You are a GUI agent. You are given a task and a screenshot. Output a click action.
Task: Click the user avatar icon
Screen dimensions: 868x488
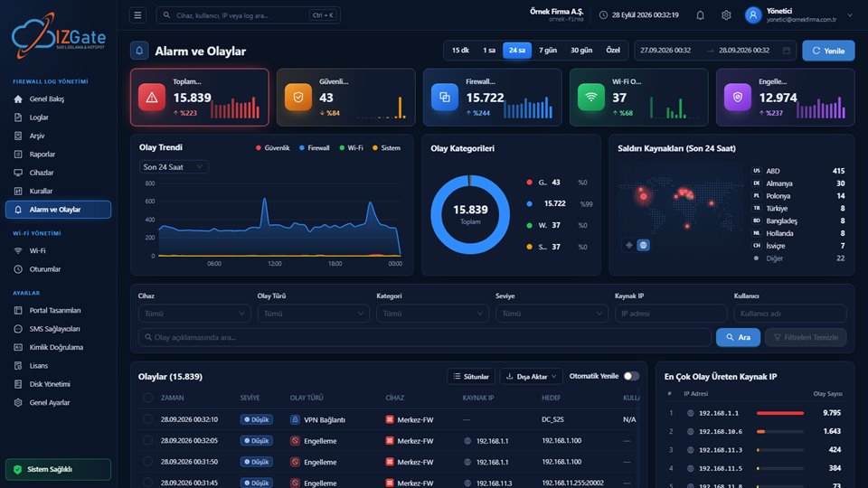pos(753,15)
